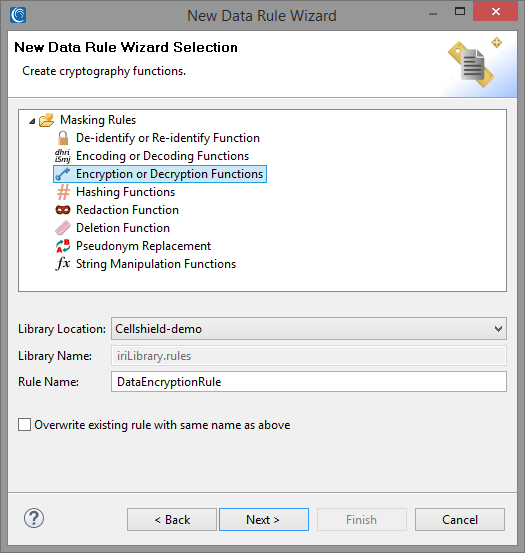Image resolution: width=525 pixels, height=553 pixels.
Task: Click the fx icon for String Manipulation
Action: (x=63, y=263)
